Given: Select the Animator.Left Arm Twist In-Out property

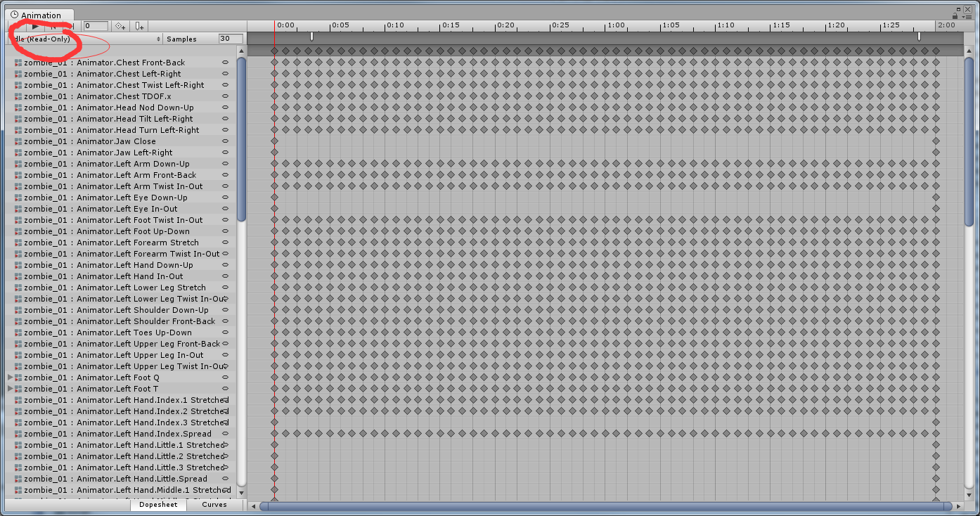Looking at the screenshot, I should coord(112,186).
